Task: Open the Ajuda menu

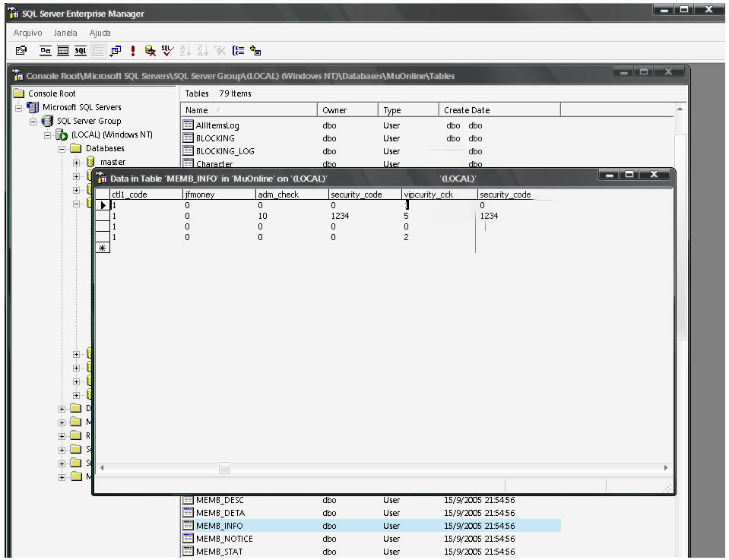Action: (x=100, y=33)
